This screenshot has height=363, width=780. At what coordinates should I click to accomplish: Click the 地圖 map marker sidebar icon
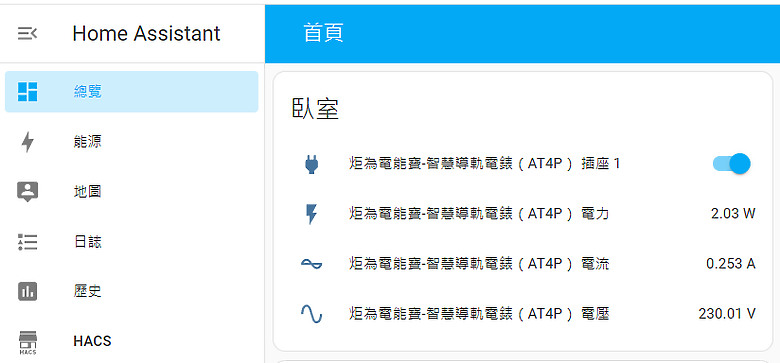(27, 192)
